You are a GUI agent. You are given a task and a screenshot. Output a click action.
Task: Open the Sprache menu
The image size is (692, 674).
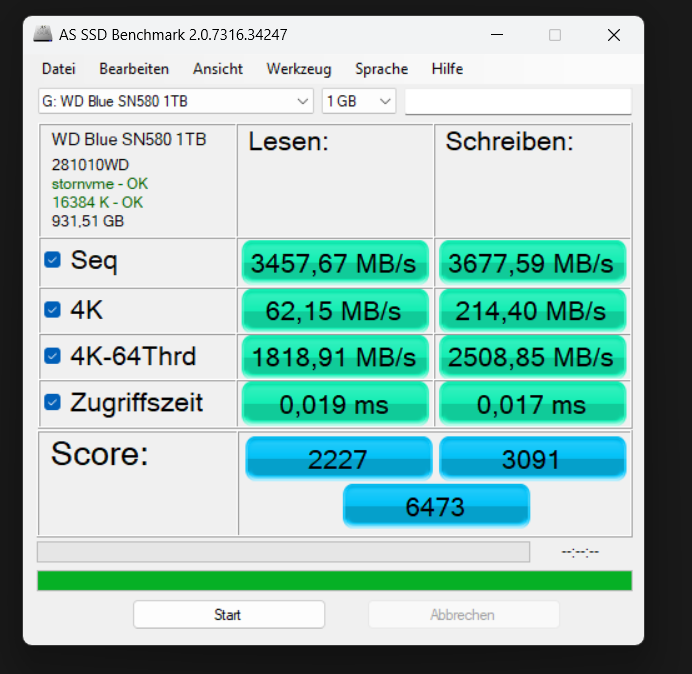pyautogui.click(x=381, y=69)
